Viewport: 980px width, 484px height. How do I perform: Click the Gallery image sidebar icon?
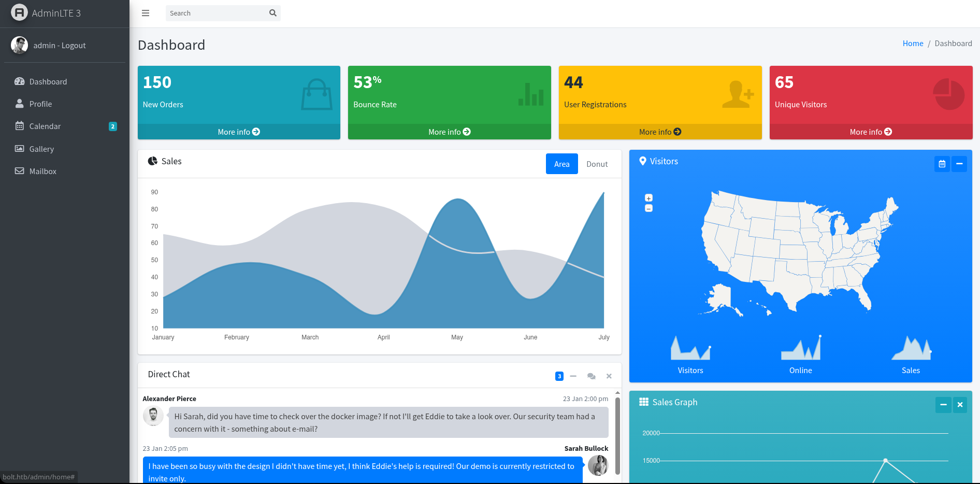(20, 149)
